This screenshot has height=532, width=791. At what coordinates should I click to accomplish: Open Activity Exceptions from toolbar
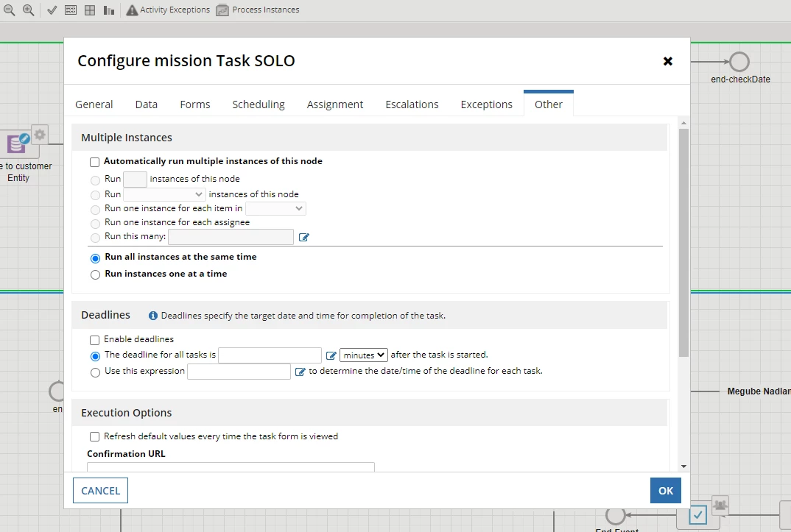(x=168, y=10)
